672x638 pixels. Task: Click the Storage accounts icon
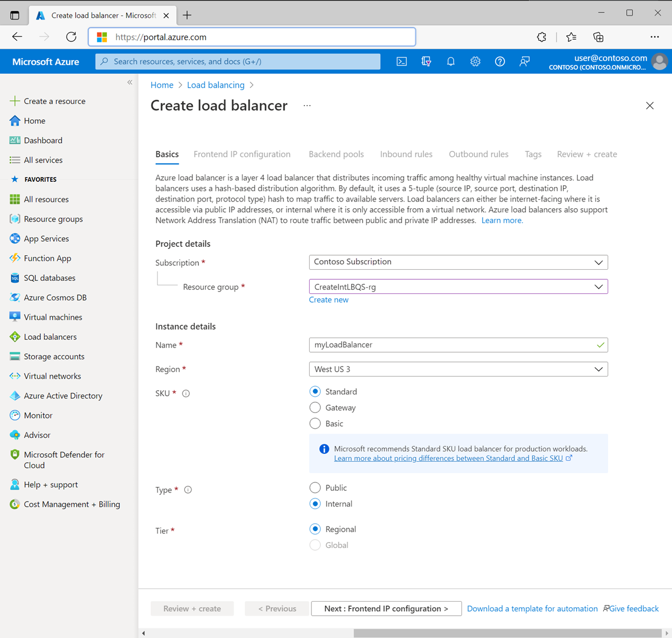click(x=15, y=356)
